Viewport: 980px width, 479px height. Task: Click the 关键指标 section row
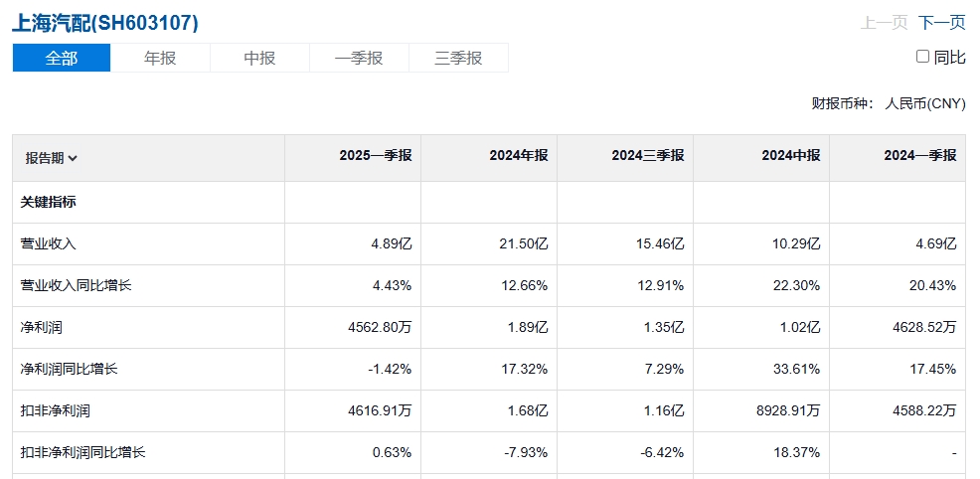[489, 203]
